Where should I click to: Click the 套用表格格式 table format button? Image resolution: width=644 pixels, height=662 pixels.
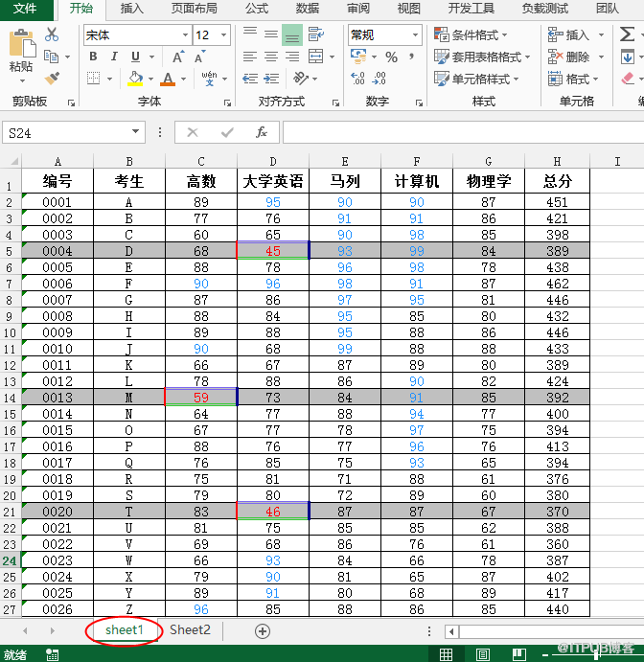479,57
